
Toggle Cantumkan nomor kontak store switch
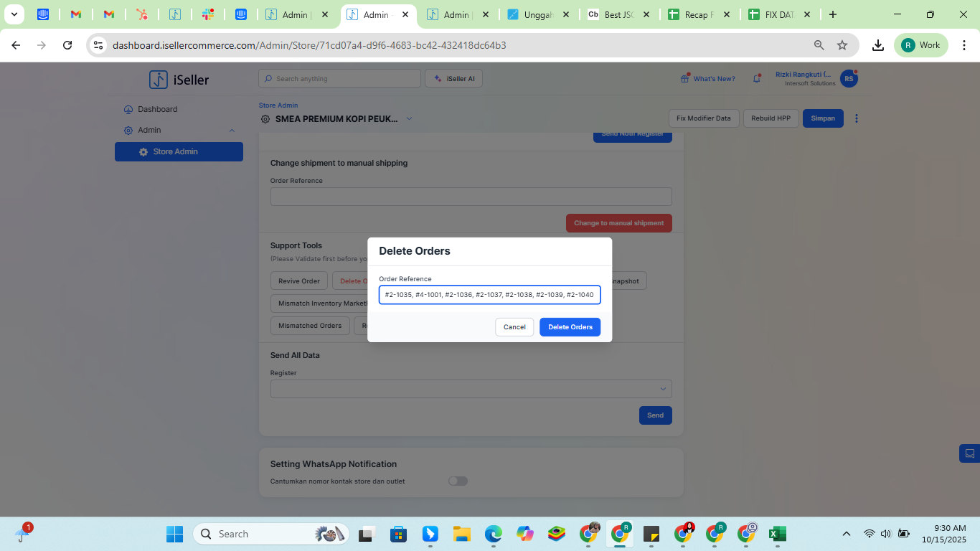point(458,481)
